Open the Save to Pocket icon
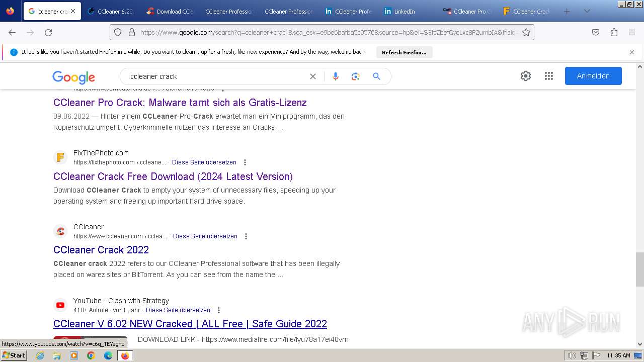The width and height of the screenshot is (644, 362). tap(596, 32)
